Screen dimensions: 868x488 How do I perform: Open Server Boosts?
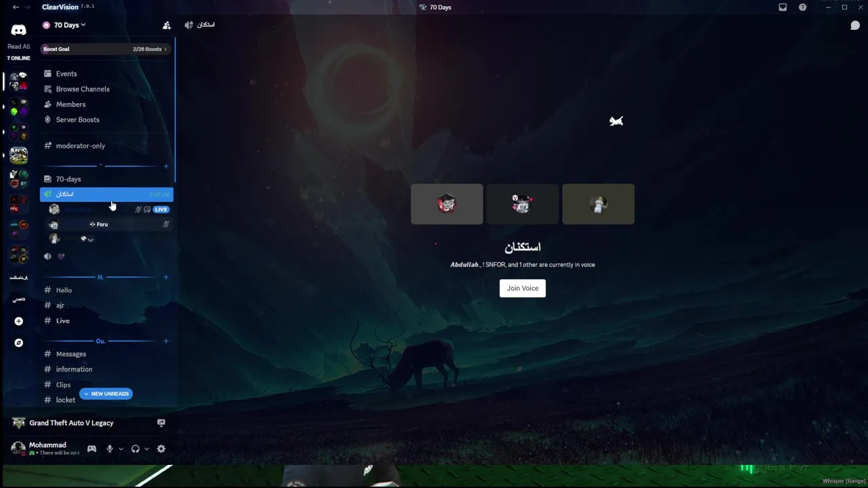click(77, 120)
